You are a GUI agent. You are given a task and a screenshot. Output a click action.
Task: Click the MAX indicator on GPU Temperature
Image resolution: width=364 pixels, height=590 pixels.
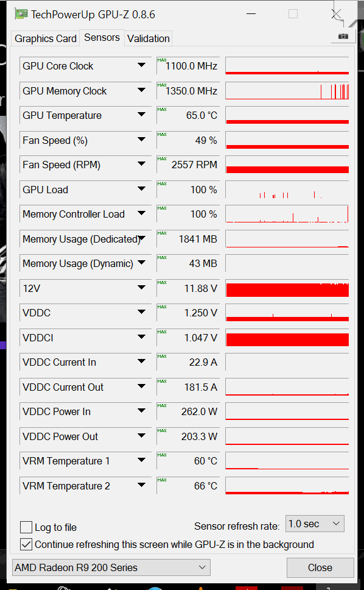(162, 109)
